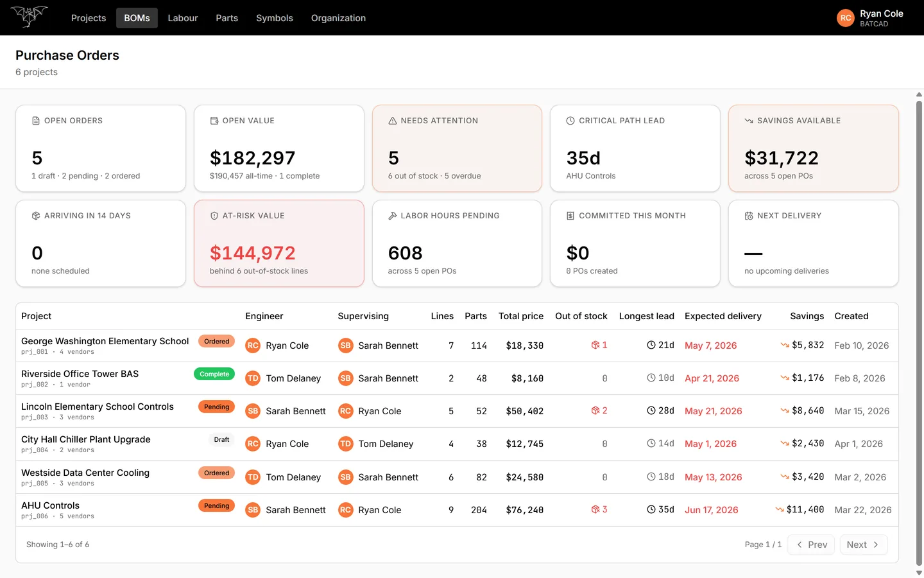Click the Committed This Month receipt icon

570,216
